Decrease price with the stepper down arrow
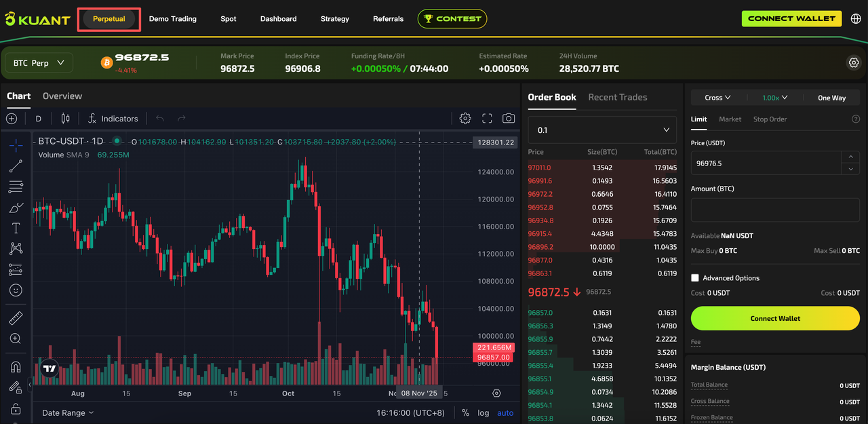868x424 pixels. pos(850,170)
